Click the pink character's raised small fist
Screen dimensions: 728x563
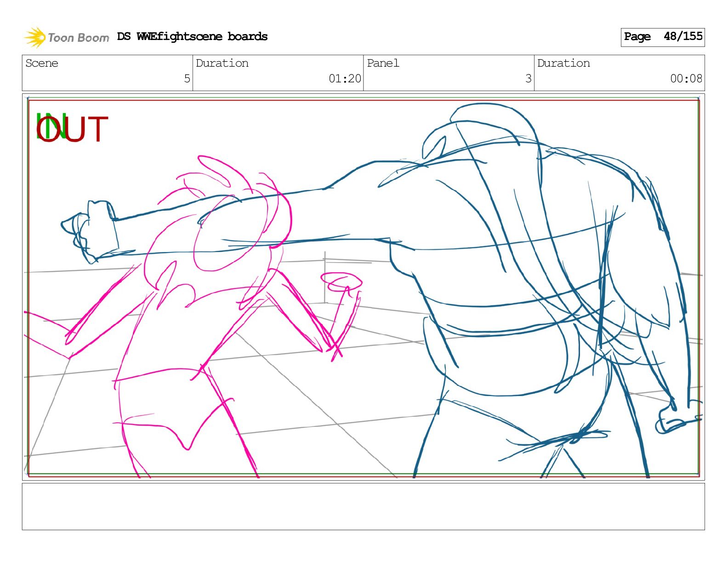point(340,281)
